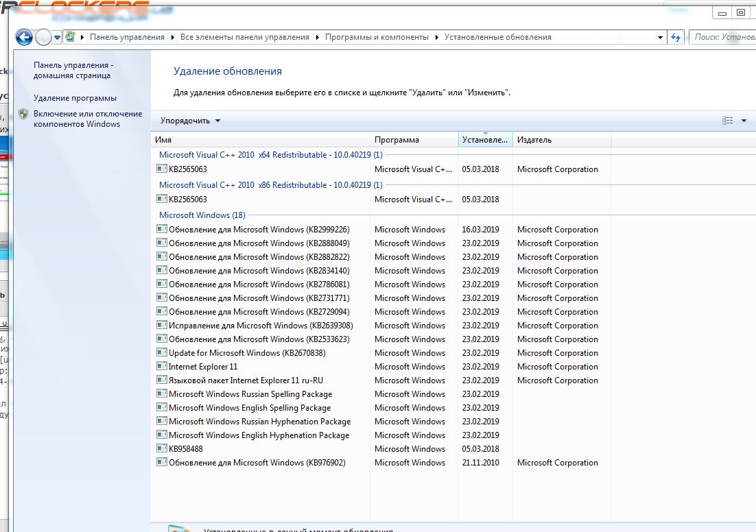Image resolution: width=756 pixels, height=532 pixels.
Task: Click icon of 'Update for Microsoft Windows (KB2670838)'
Action: pyautogui.click(x=161, y=352)
